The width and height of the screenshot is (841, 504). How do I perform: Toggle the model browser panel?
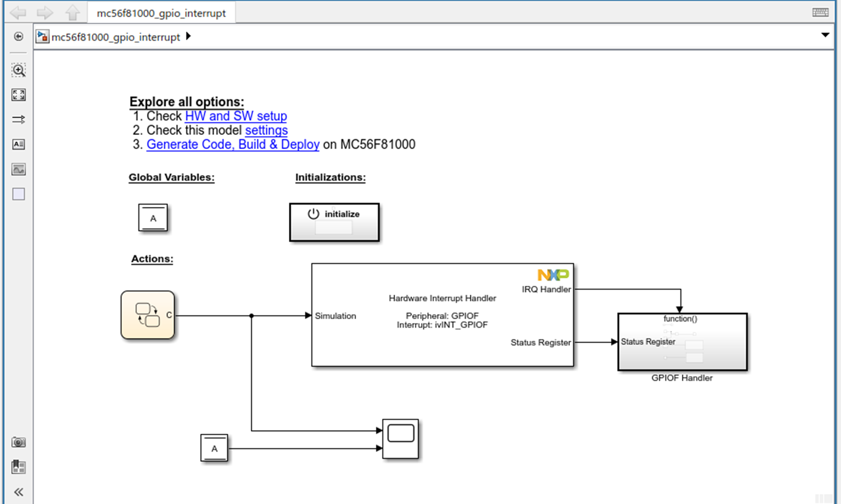19,467
